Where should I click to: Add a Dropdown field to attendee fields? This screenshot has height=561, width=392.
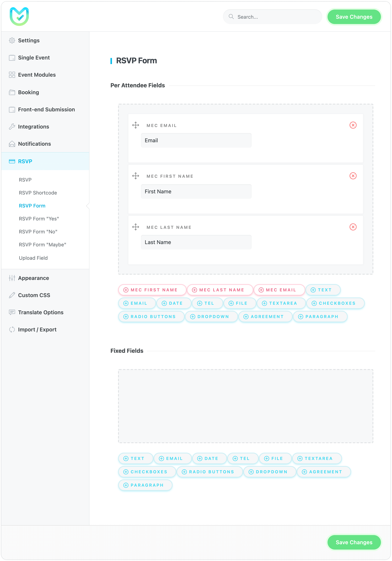point(211,317)
